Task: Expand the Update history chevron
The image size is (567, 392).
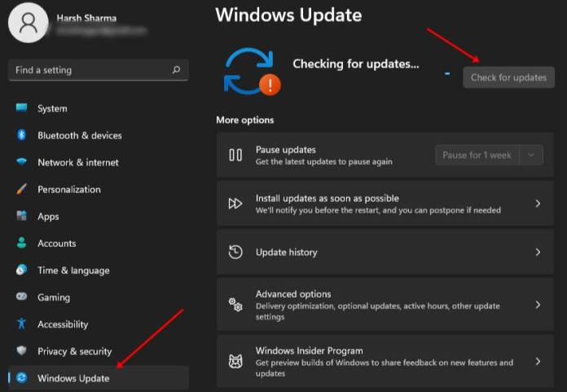Action: tap(538, 252)
